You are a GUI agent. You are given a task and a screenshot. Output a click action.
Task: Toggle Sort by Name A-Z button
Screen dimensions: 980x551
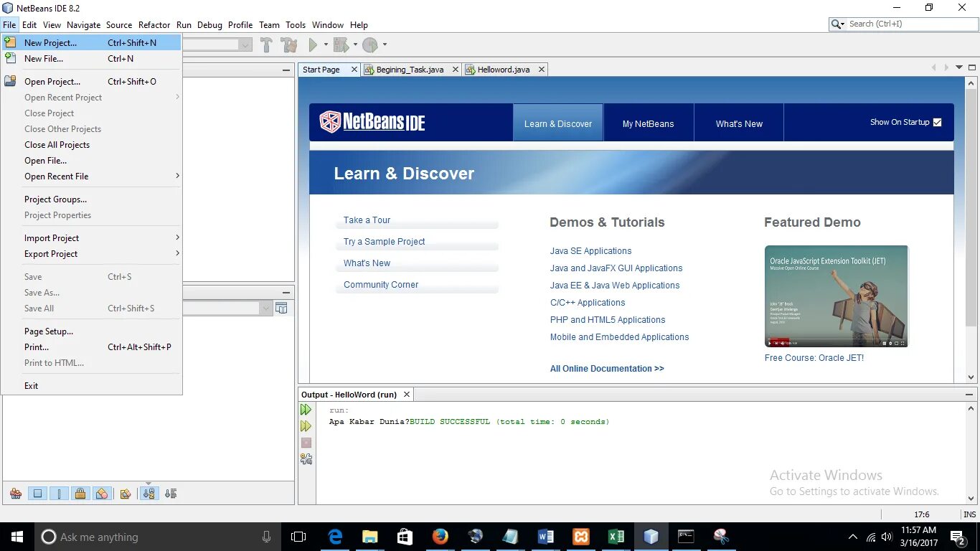pyautogui.click(x=149, y=494)
